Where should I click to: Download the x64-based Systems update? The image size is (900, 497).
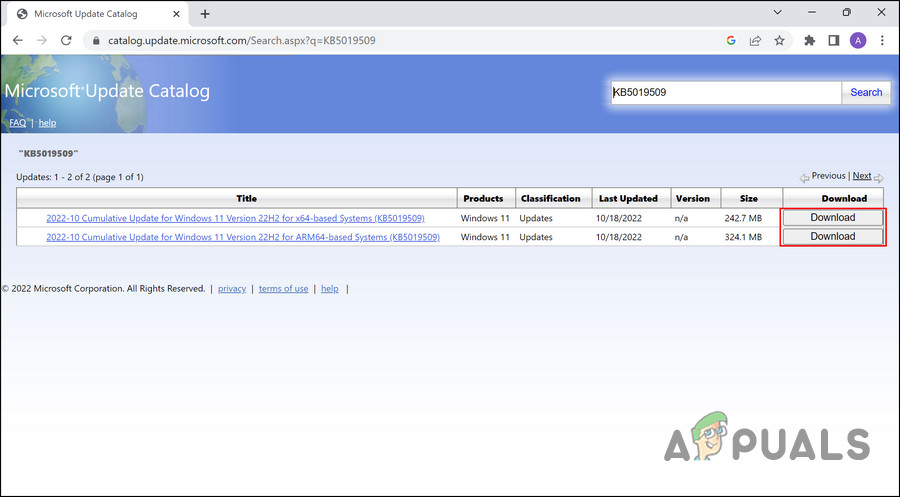(x=832, y=218)
